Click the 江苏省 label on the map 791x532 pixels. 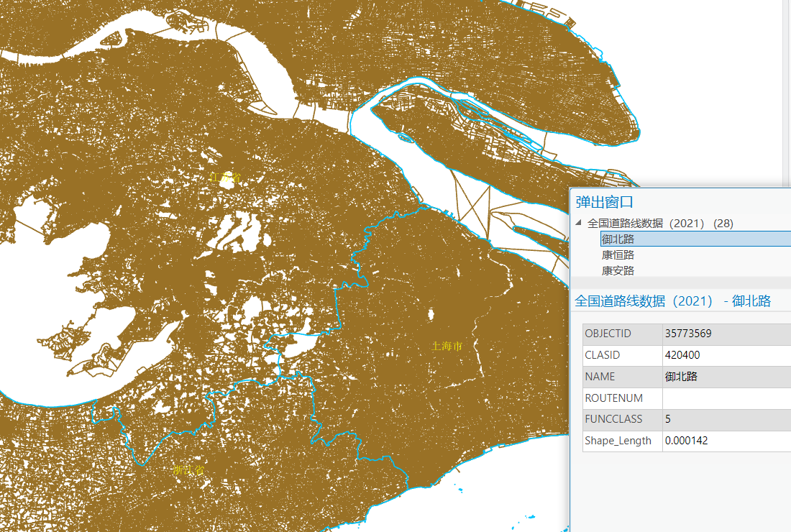click(225, 178)
